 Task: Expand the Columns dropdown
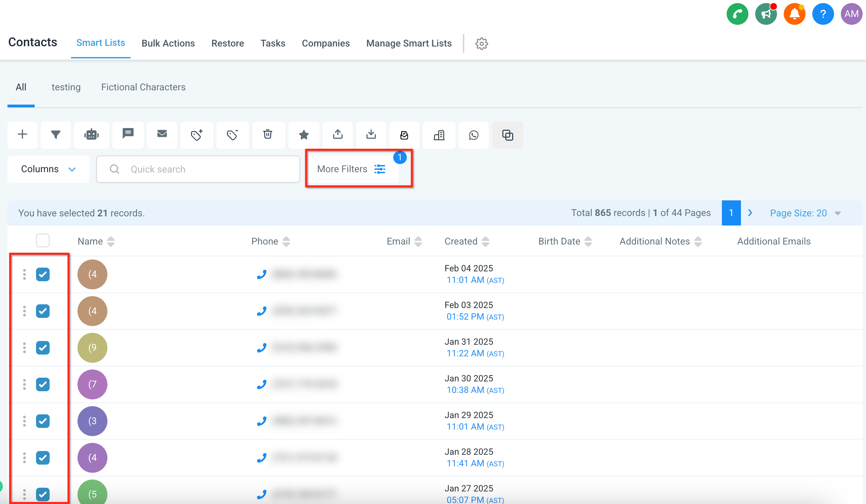(x=48, y=169)
